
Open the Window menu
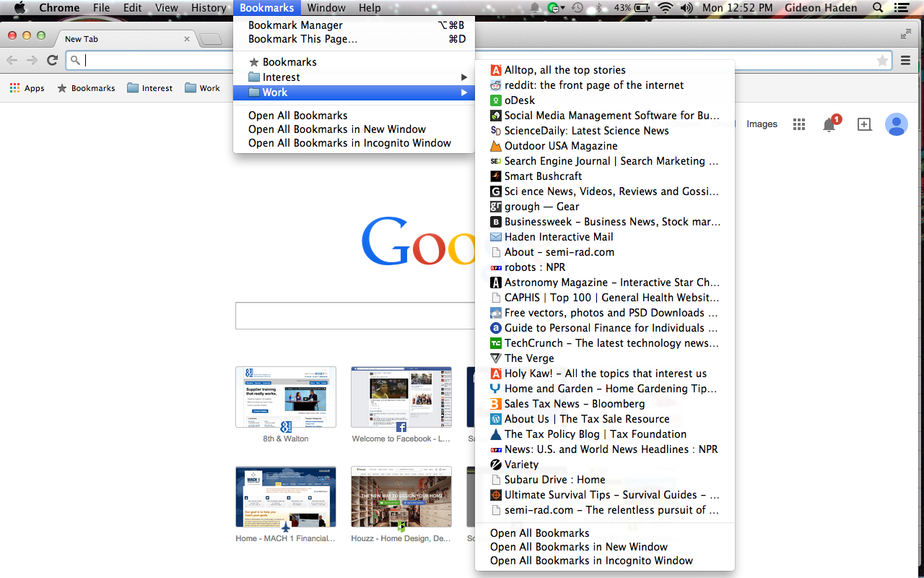[326, 8]
